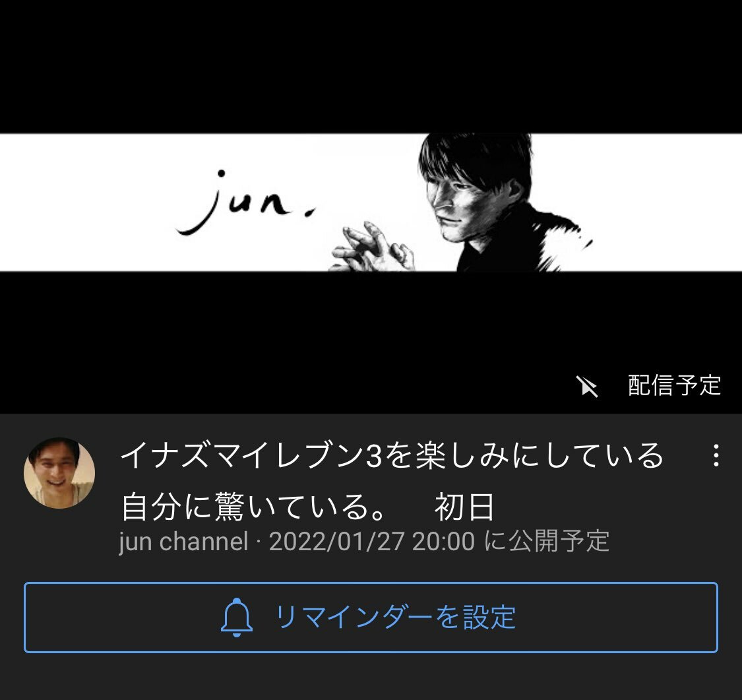The height and width of the screenshot is (700, 742).
Task: Tap the handwritten jun. logo in thumbnail
Action: (245, 203)
